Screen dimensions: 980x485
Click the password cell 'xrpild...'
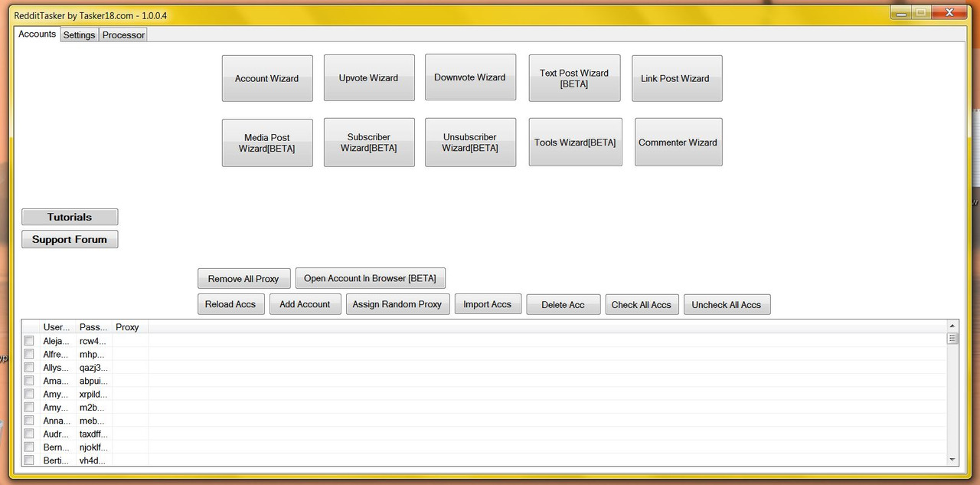[x=93, y=394]
